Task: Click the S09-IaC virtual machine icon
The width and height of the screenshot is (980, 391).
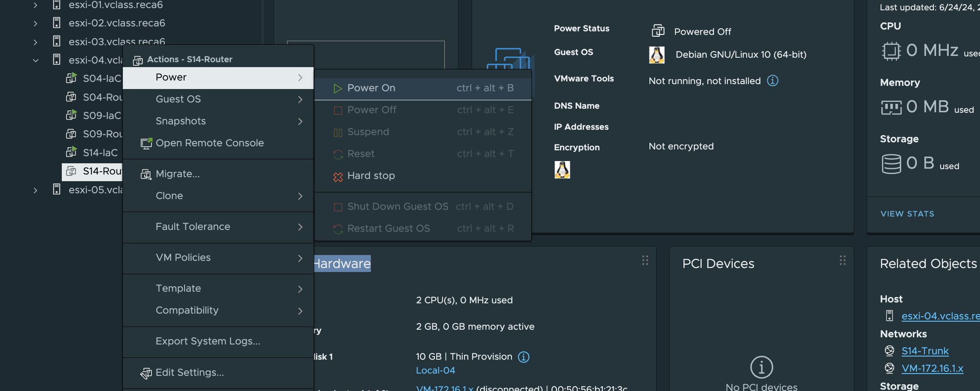Action: [x=71, y=115]
